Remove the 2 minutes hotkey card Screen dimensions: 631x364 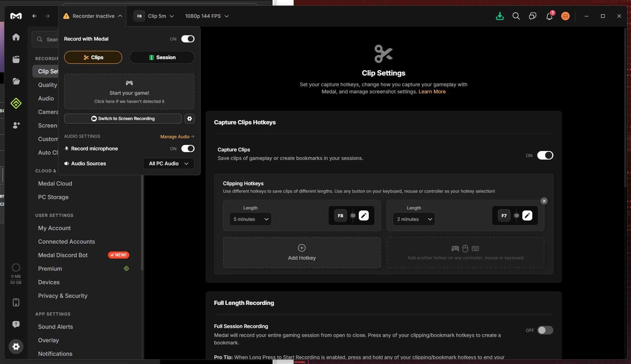[x=544, y=201]
